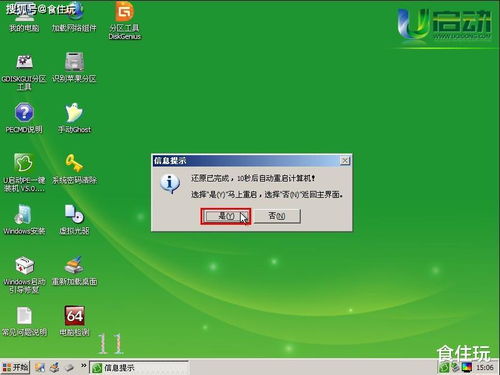
Task: Click the 否(N) button in dialog
Action: pyautogui.click(x=277, y=216)
